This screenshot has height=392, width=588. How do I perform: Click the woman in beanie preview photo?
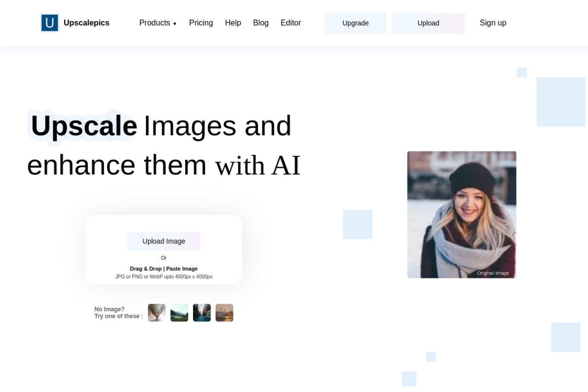click(462, 215)
